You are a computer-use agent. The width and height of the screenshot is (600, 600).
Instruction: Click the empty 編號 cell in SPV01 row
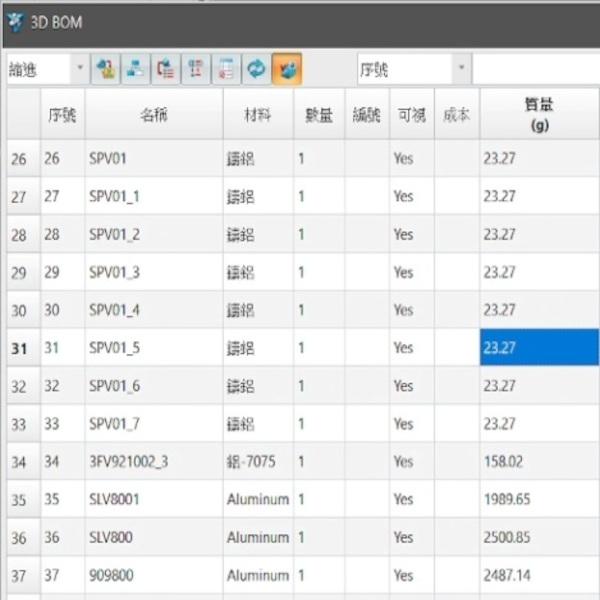coord(367,158)
